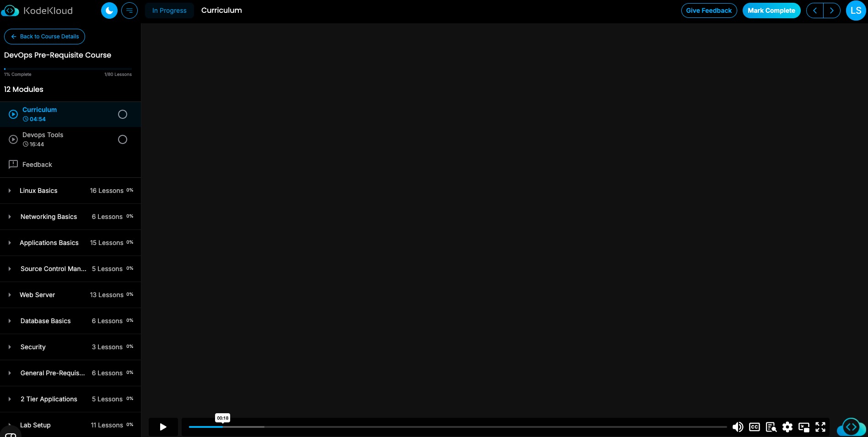Expand the General Pre-Requisites module
Viewport: 868px width, 437px height.
coord(70,373)
